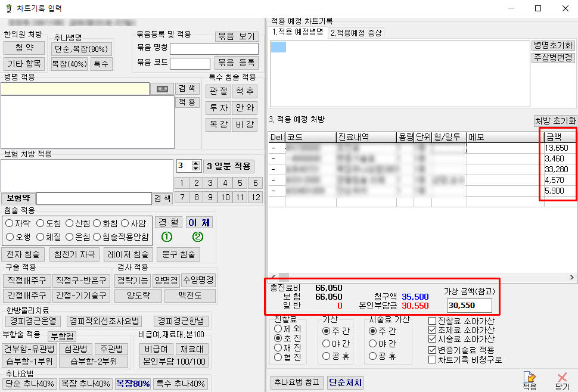Screen dimensions: 578x392
Task: Open the 1.적용 예정병명 tab
Action: [298, 32]
